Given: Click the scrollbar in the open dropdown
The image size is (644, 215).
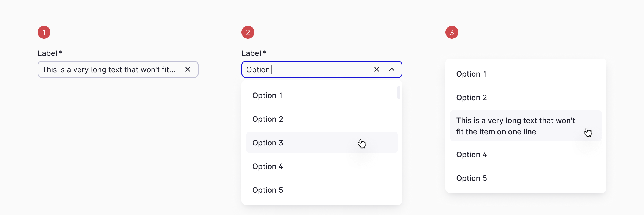Looking at the screenshot, I should [399, 93].
